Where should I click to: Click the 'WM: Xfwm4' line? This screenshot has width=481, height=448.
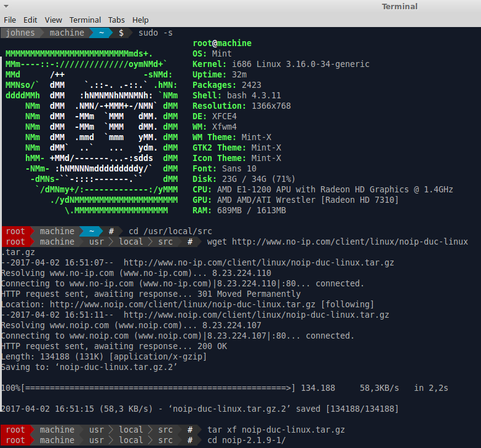[x=215, y=127]
